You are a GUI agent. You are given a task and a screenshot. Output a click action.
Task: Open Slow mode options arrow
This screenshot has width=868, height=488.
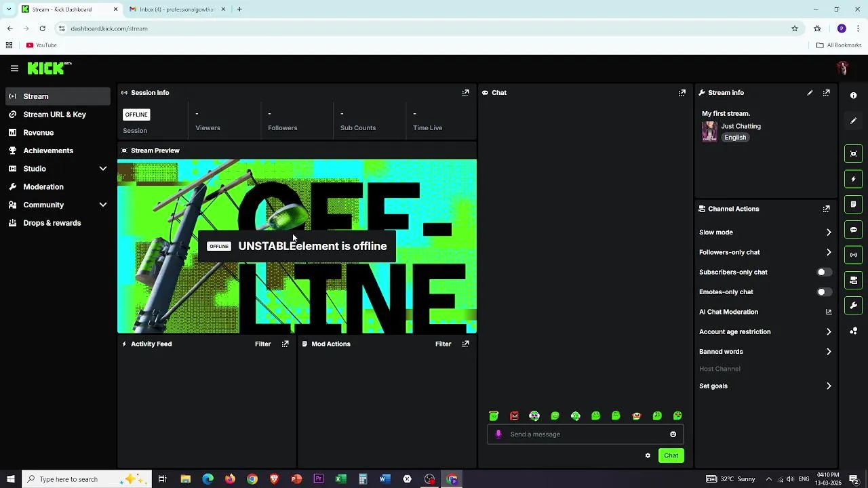(829, 232)
